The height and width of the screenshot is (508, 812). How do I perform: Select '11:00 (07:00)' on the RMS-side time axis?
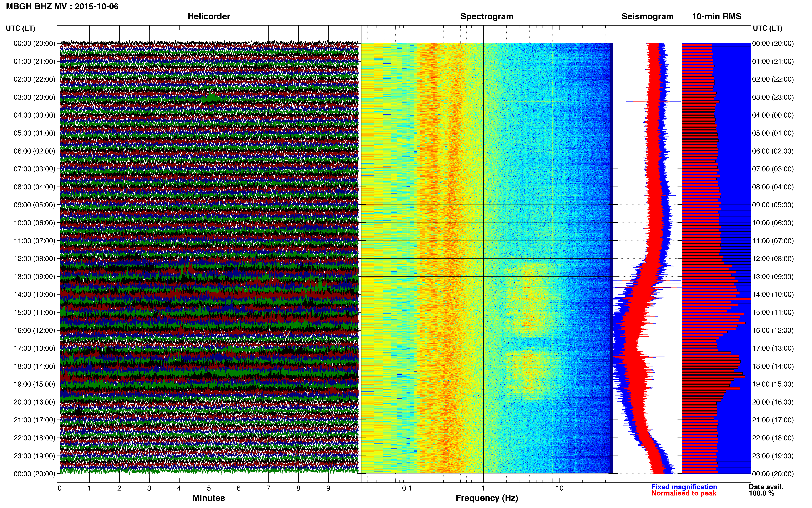click(773, 241)
